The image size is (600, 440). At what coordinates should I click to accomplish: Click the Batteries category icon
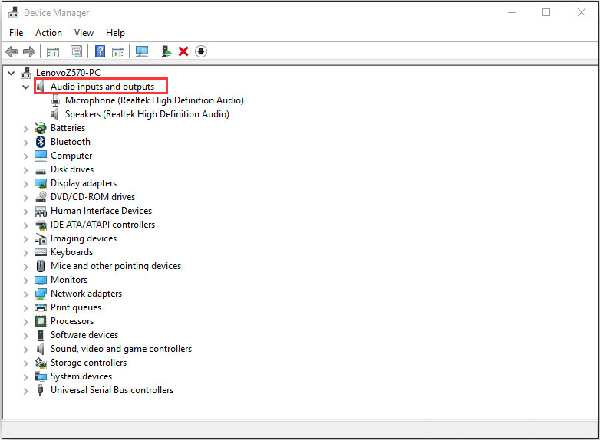click(x=41, y=128)
